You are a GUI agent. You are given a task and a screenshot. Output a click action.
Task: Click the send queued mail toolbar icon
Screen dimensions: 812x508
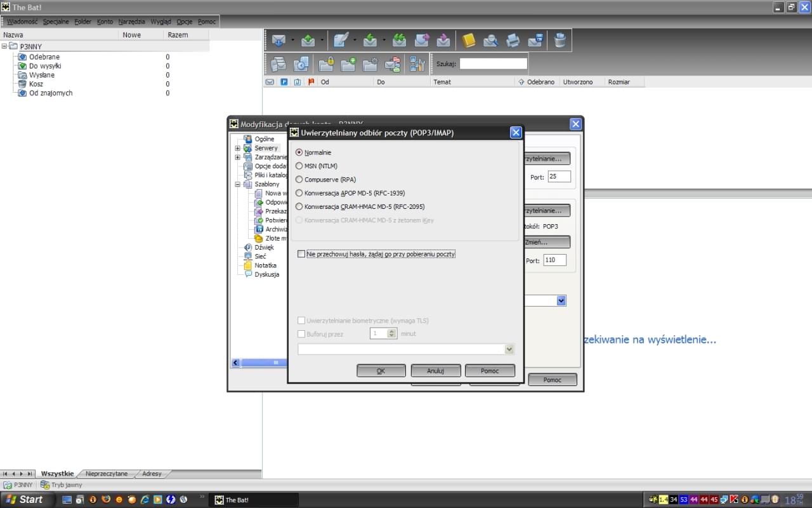click(308, 40)
